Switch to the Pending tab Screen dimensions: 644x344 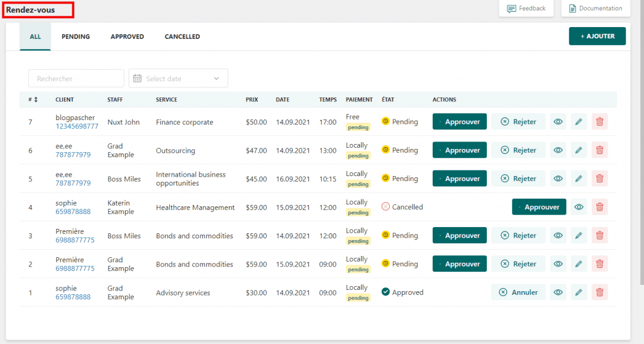coord(75,36)
